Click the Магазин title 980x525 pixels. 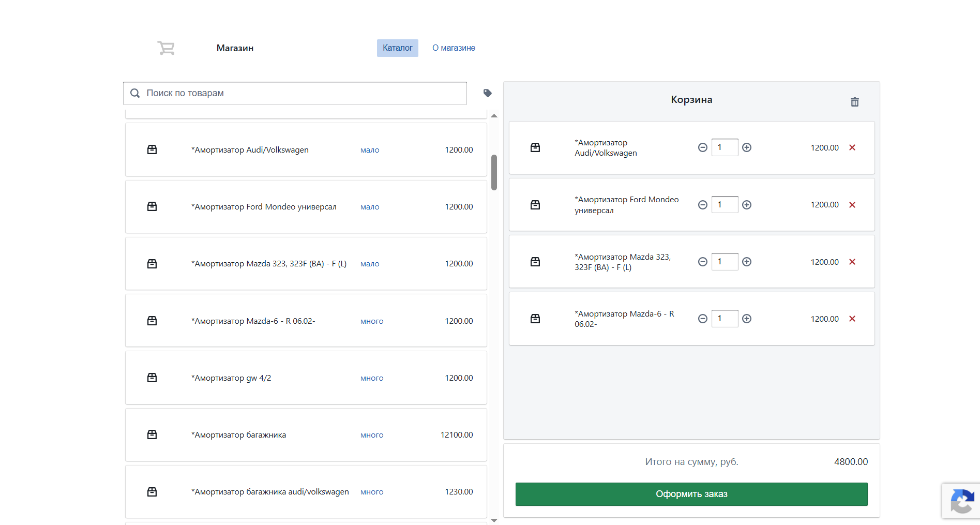(235, 48)
